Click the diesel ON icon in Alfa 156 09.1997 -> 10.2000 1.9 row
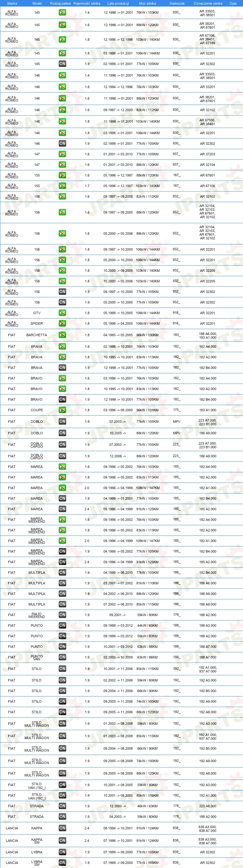Viewport: 243px width, 868px height. point(62,292)
